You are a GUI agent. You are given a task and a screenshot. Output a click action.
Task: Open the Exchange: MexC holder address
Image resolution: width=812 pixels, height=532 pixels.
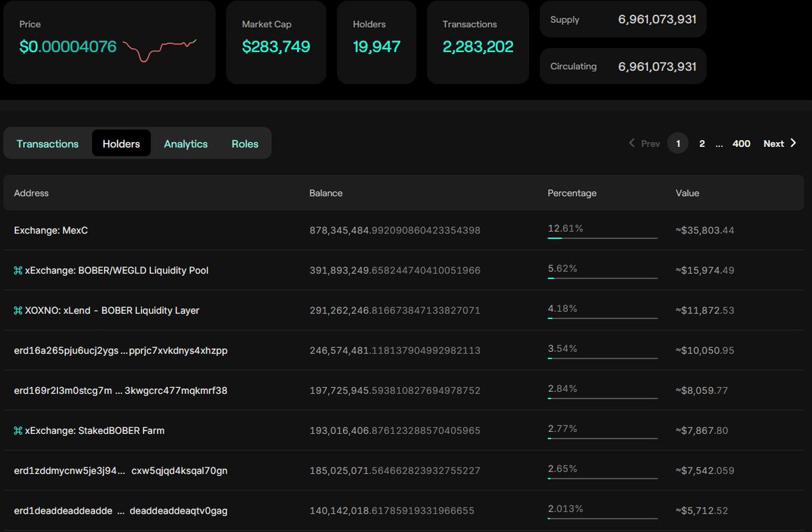[x=51, y=231]
